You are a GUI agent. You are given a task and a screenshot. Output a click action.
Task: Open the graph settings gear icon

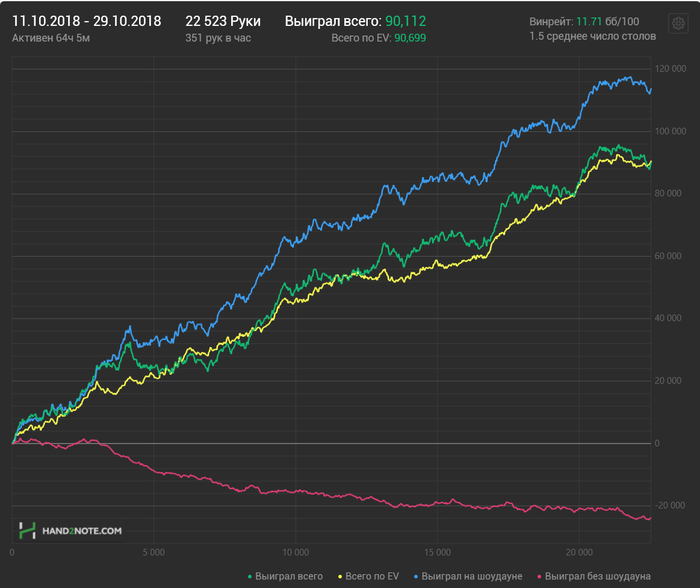[x=678, y=23]
